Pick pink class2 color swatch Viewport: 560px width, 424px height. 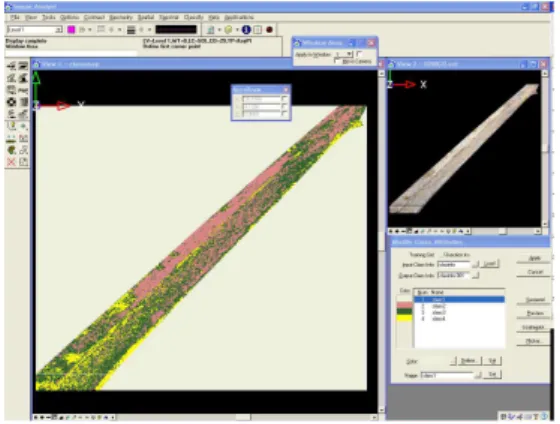tap(405, 305)
